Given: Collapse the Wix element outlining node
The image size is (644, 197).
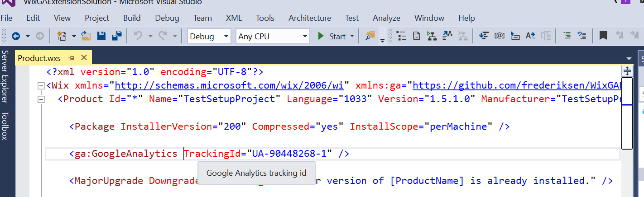Looking at the screenshot, I should click(42, 86).
